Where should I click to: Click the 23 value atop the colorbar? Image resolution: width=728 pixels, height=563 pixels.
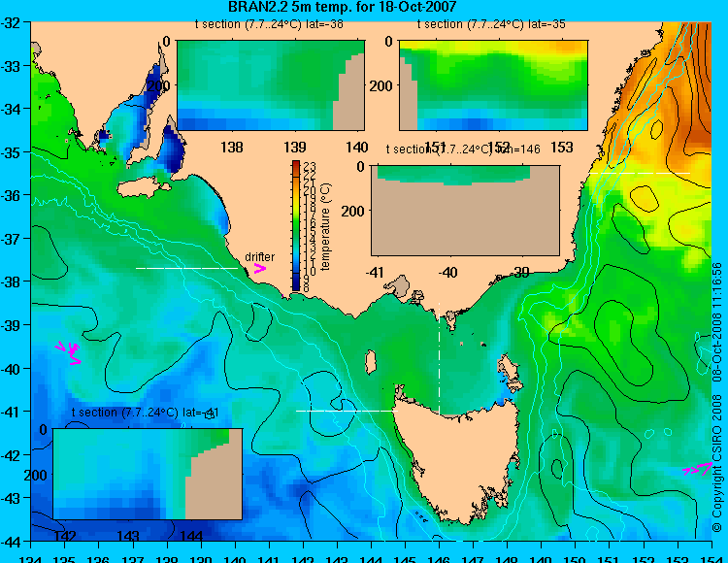coord(310,166)
